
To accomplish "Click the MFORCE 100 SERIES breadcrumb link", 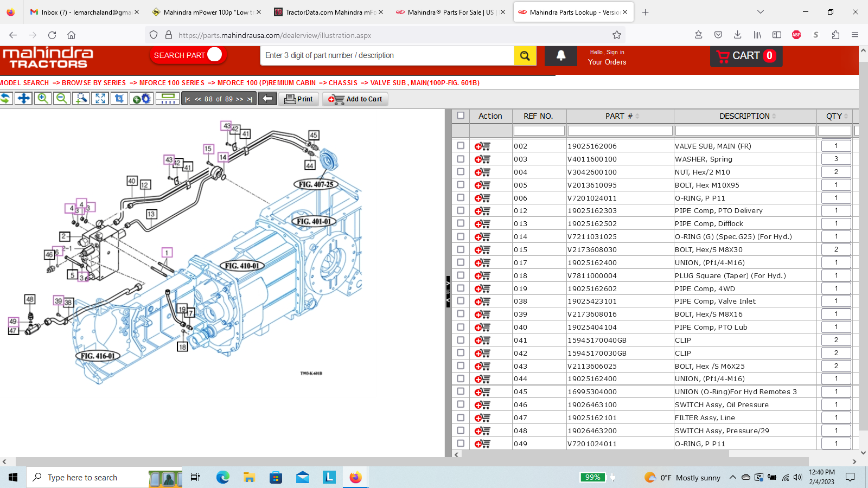I will coord(171,83).
